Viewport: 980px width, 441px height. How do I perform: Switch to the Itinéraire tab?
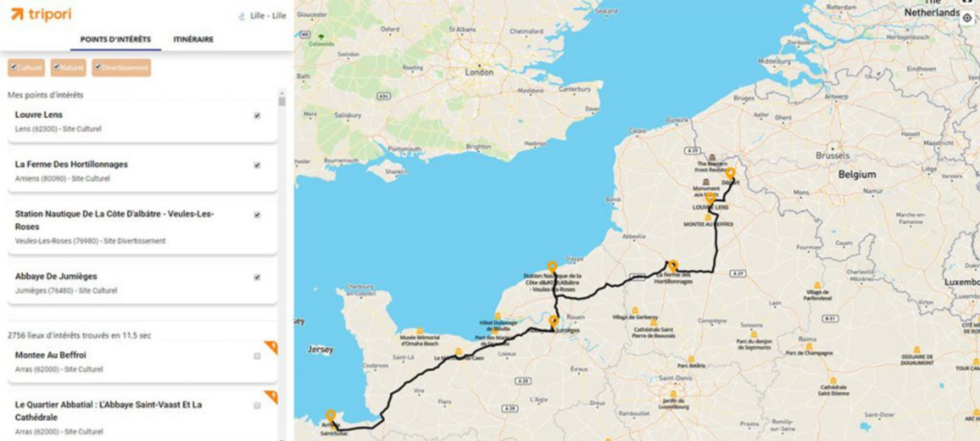(193, 39)
